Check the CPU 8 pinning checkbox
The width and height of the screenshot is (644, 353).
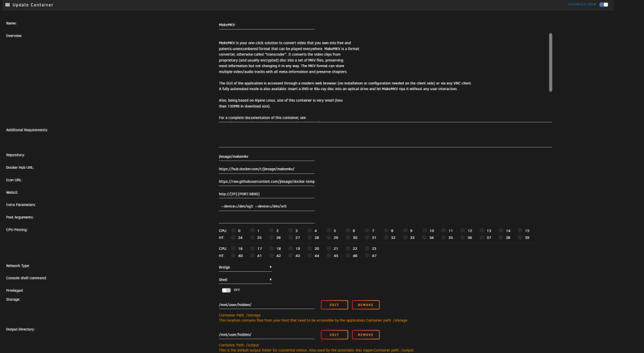(x=386, y=231)
